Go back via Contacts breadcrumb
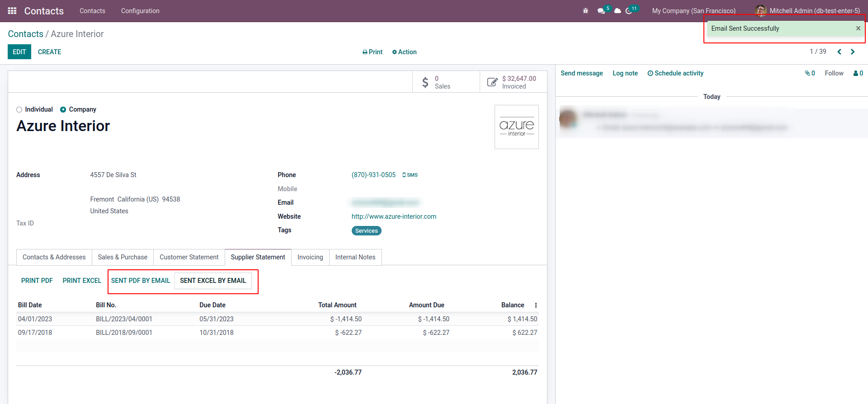Viewport: 868px width, 404px height. [26, 34]
